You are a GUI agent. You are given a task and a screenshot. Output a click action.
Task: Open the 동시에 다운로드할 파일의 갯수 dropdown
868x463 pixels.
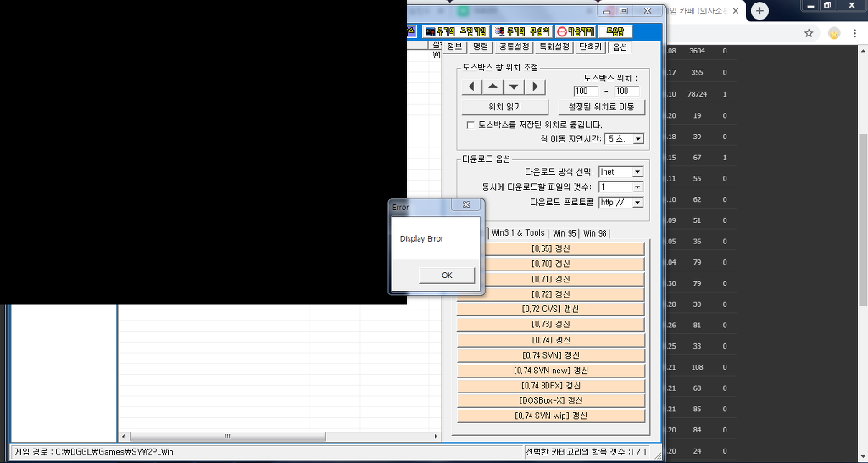tap(637, 187)
